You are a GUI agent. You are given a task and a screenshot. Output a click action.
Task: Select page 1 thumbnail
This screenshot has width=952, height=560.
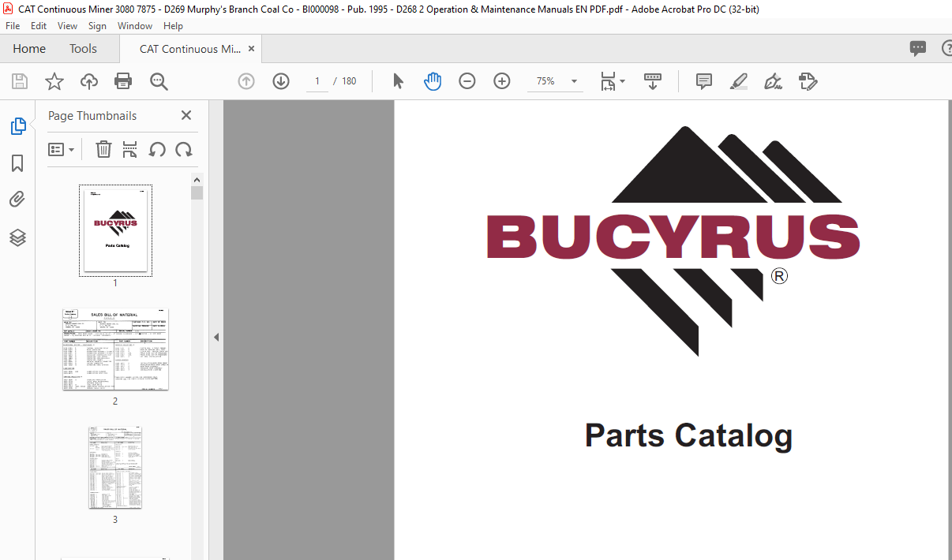point(115,230)
